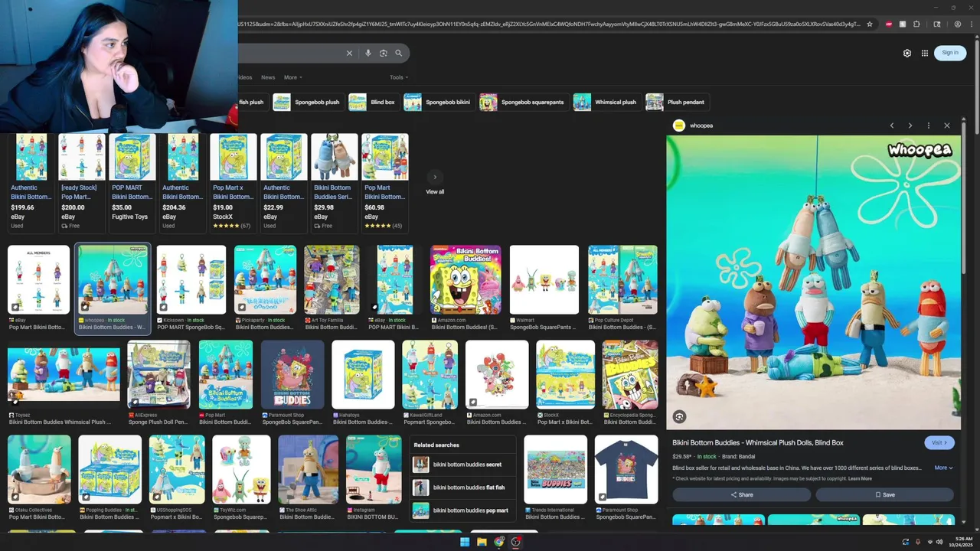
Task: Open the Learn More copyright link
Action: coord(860,479)
